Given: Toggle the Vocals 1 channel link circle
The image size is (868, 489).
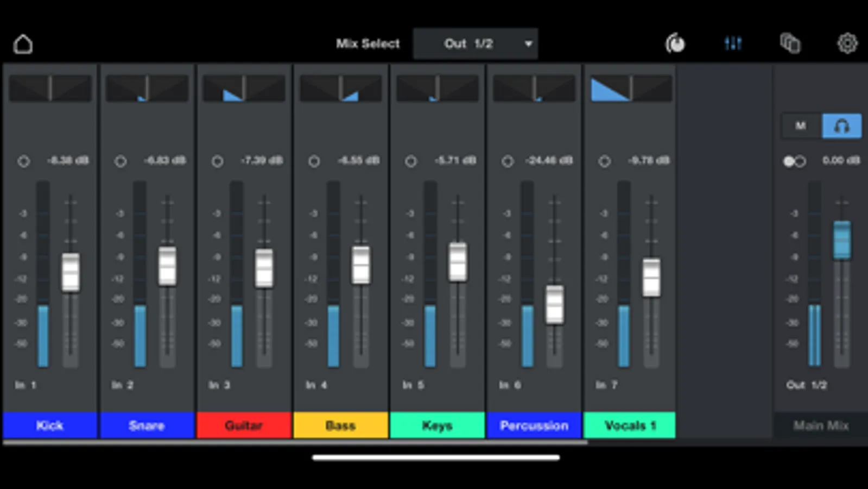Looking at the screenshot, I should pyautogui.click(x=604, y=161).
